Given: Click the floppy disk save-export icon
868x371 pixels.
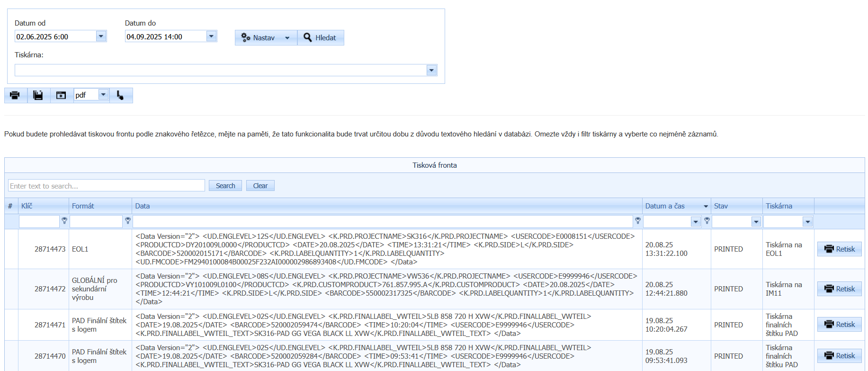Looking at the screenshot, I should [x=38, y=95].
